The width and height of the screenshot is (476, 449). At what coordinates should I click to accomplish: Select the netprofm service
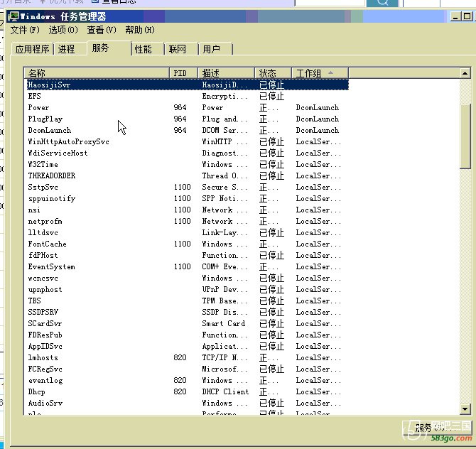click(x=45, y=222)
